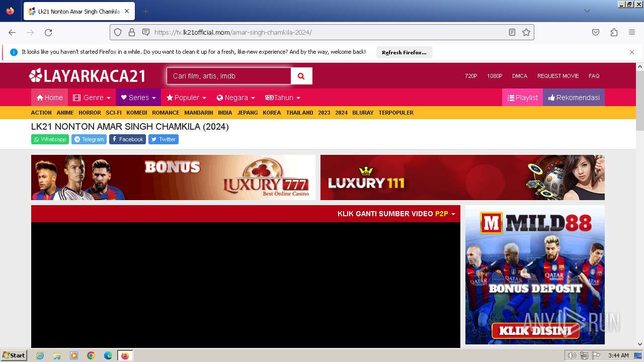The height and width of the screenshot is (362, 644).
Task: Select the 2024 year link
Action: 341,113
